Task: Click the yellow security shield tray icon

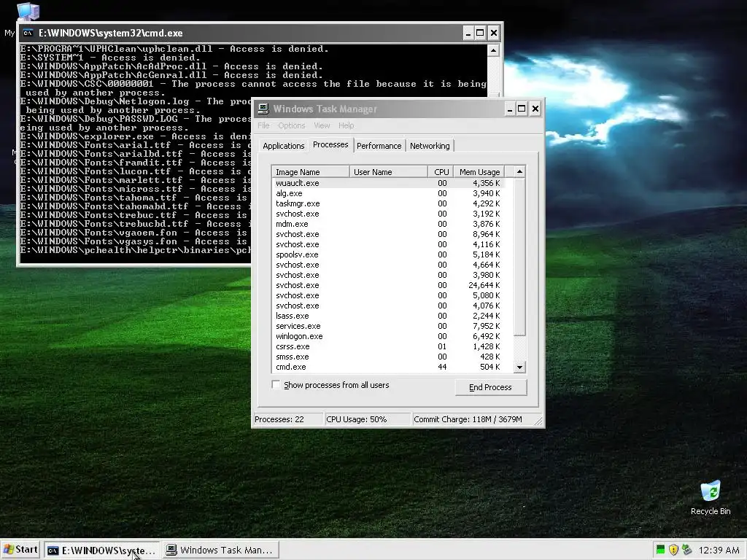Action: (673, 550)
